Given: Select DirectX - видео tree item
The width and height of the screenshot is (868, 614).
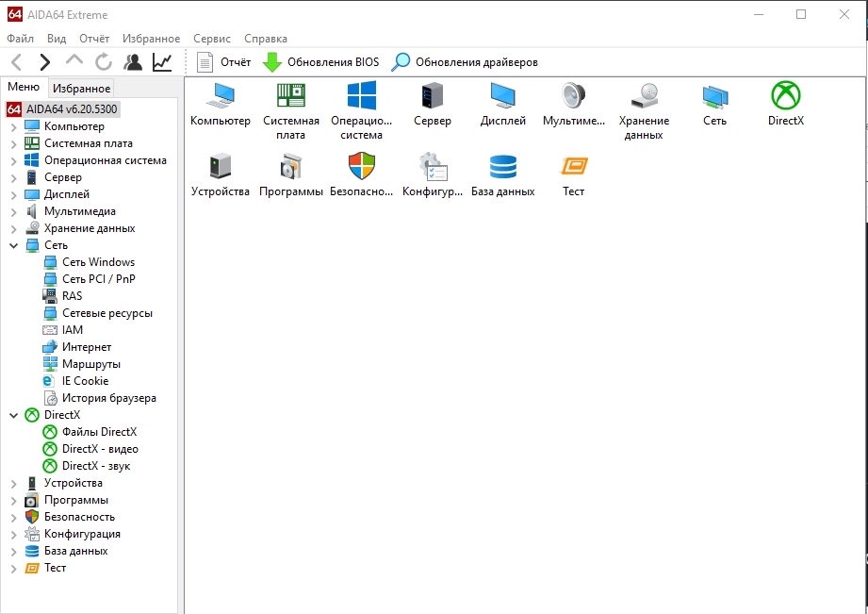Looking at the screenshot, I should [90, 449].
